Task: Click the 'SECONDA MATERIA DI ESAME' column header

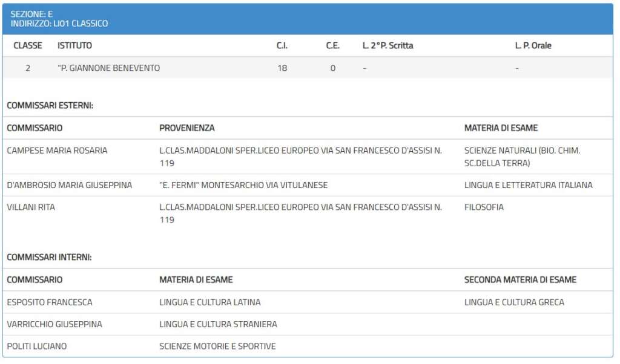Action: pos(520,280)
